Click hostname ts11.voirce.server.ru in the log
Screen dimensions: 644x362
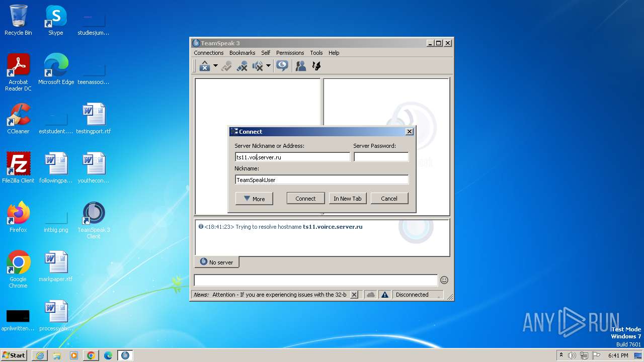[x=333, y=227]
